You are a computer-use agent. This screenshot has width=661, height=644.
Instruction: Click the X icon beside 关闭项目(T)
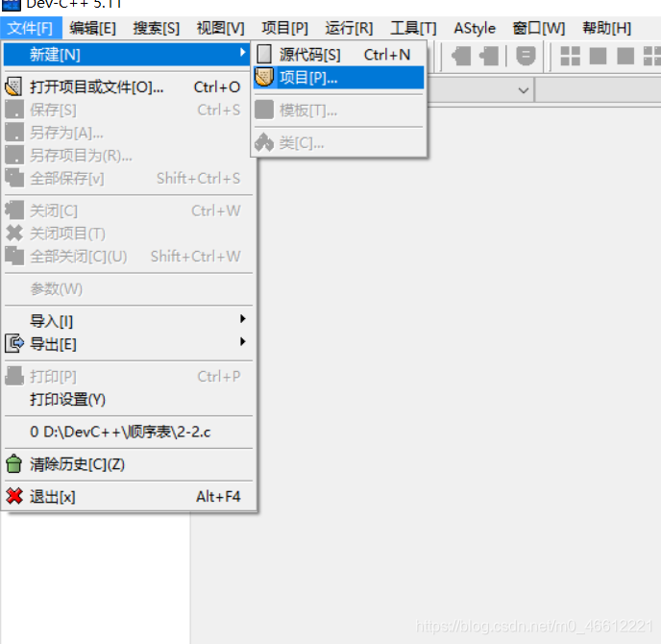pyautogui.click(x=14, y=233)
